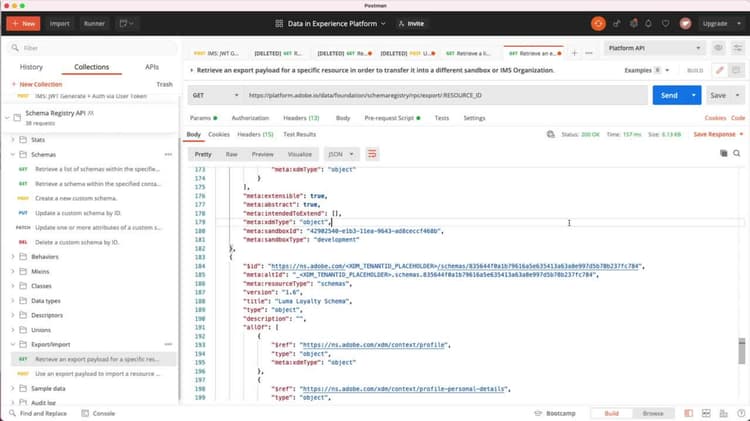Toggle line wrap icon in response toolbar
Screen dimensions: 750x421
pos(372,154)
